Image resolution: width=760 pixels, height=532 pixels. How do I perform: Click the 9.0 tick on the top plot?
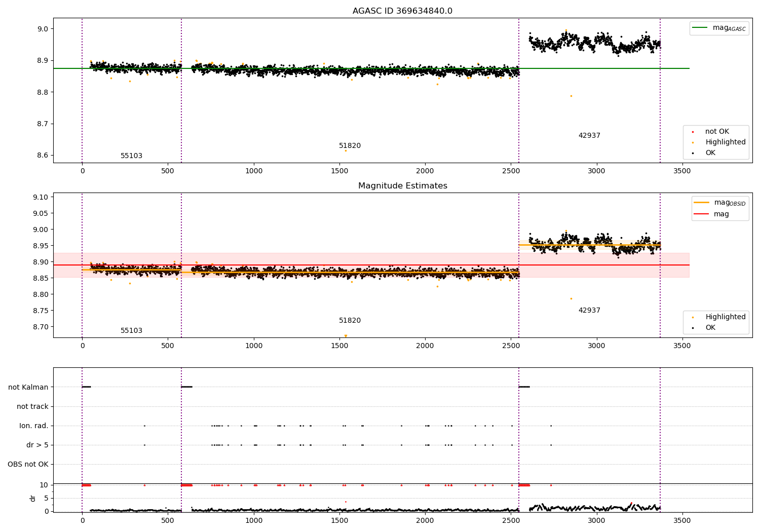pyautogui.click(x=43, y=29)
